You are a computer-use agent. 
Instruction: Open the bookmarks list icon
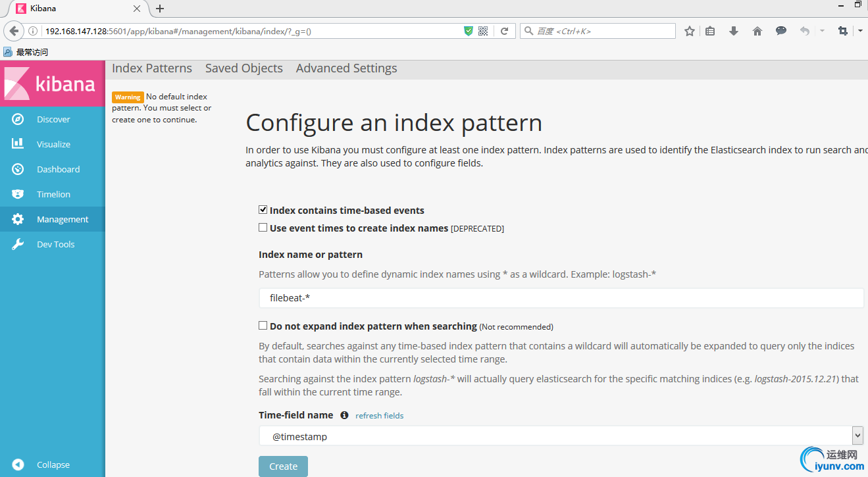point(710,31)
